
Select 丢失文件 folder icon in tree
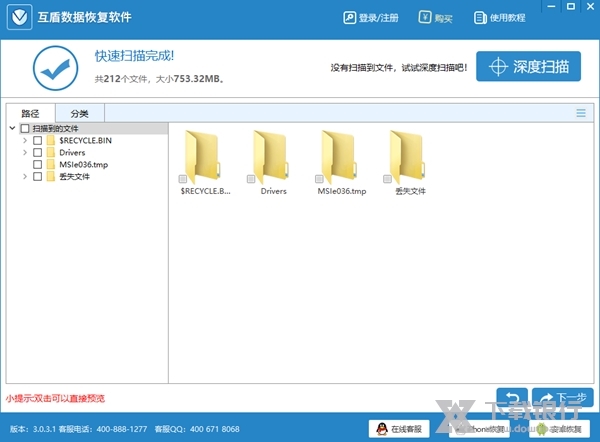pyautogui.click(x=51, y=176)
